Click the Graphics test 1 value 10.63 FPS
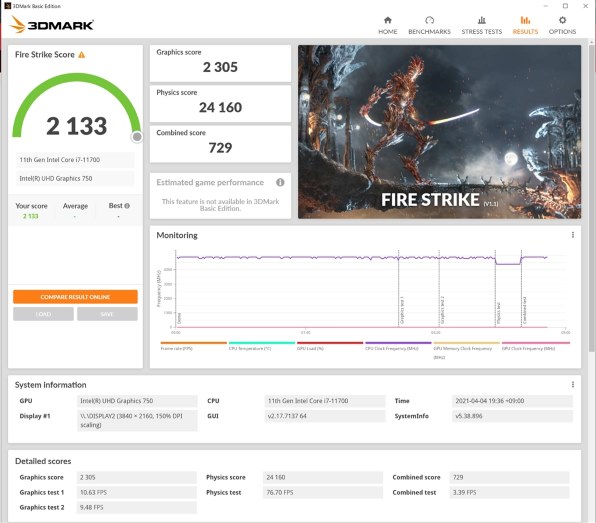This screenshot has width=596, height=523. [x=137, y=493]
